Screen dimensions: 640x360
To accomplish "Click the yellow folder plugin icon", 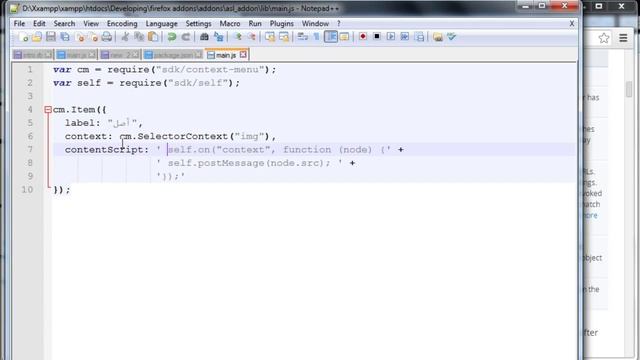I will (438, 37).
